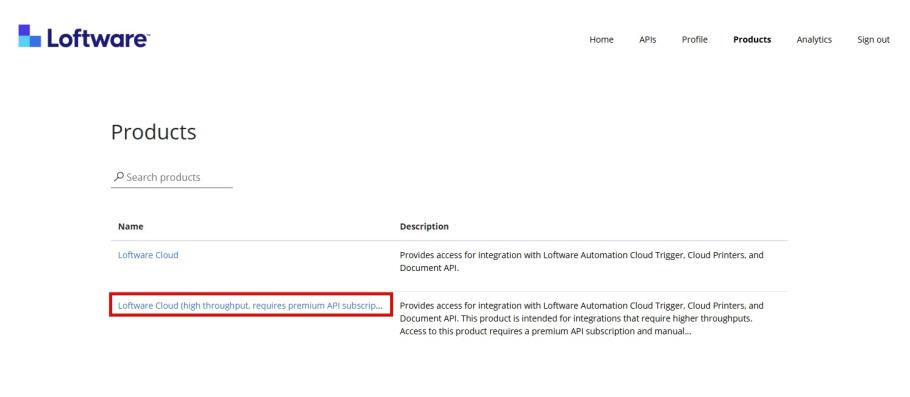Click the first Loftware Cloud description text
910x397 pixels.
(582, 262)
